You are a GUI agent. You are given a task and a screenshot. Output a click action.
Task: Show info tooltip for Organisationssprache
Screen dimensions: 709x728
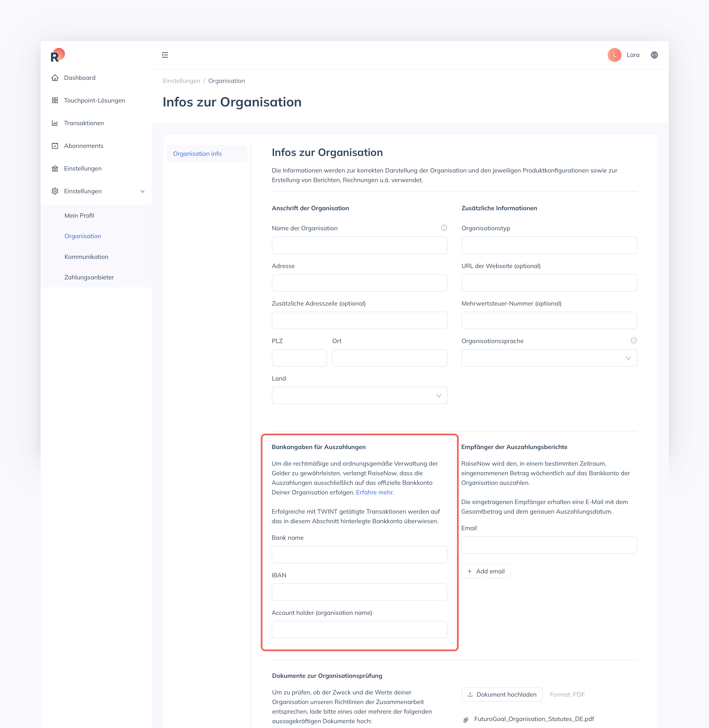pyautogui.click(x=633, y=340)
